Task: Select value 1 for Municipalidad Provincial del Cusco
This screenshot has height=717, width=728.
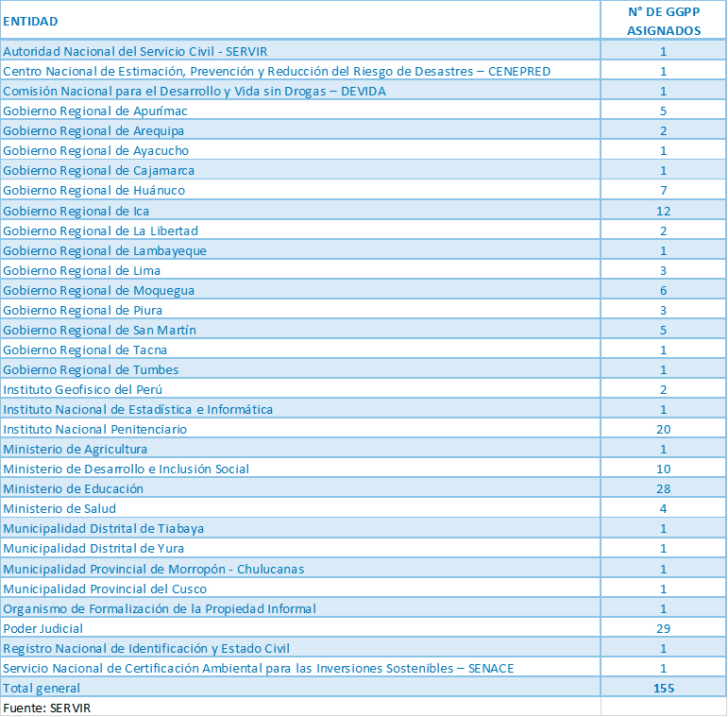Action: click(664, 589)
